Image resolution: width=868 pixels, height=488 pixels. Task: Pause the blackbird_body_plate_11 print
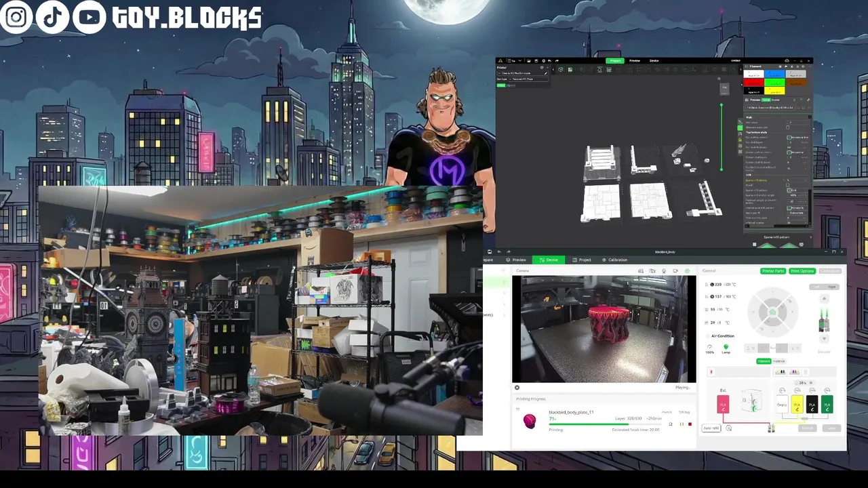pyautogui.click(x=682, y=424)
